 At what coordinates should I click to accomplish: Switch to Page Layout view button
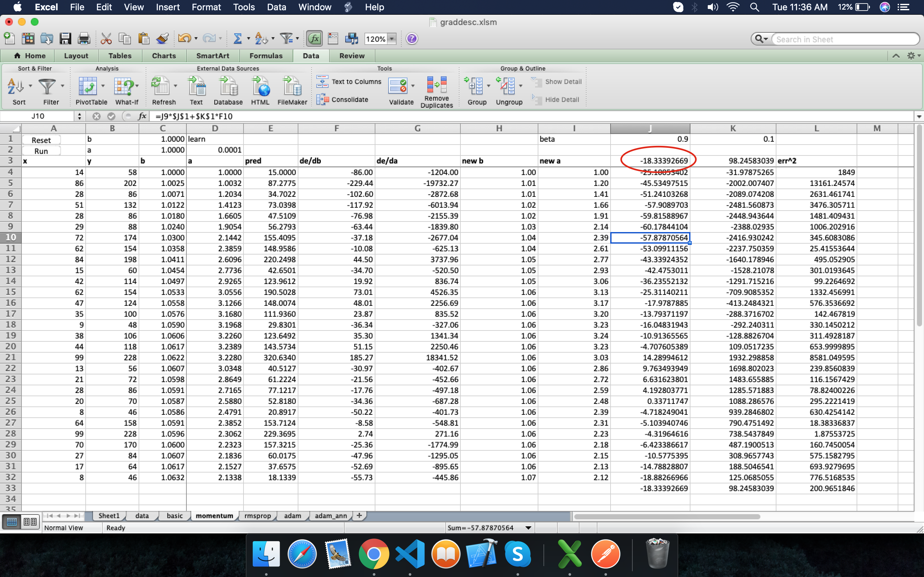click(30, 522)
